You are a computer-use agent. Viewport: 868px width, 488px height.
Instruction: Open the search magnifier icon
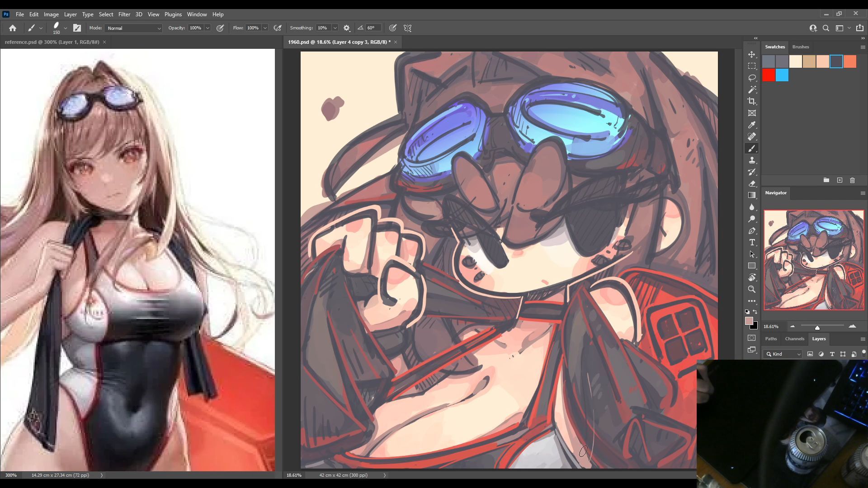coord(826,28)
